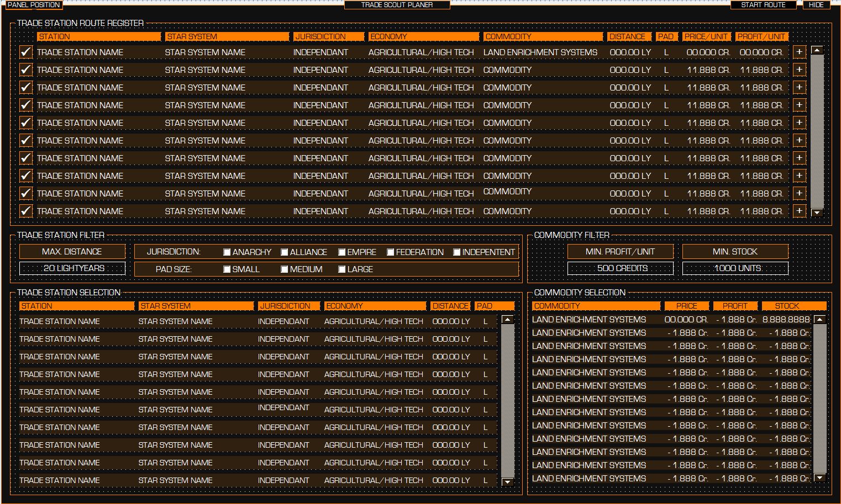
Task: Add the Land Enrichment Systems route with plus icon
Action: pyautogui.click(x=799, y=52)
